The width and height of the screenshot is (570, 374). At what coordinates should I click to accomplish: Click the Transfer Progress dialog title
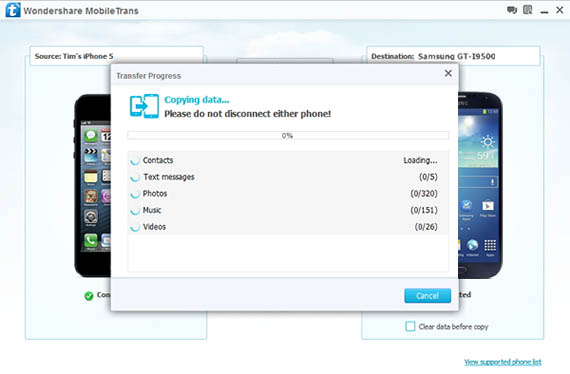pyautogui.click(x=148, y=76)
